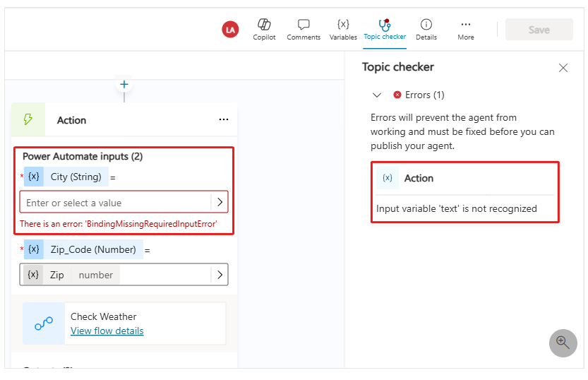588x380 pixels.
Task: Close the Topic checker panel
Action: point(563,68)
